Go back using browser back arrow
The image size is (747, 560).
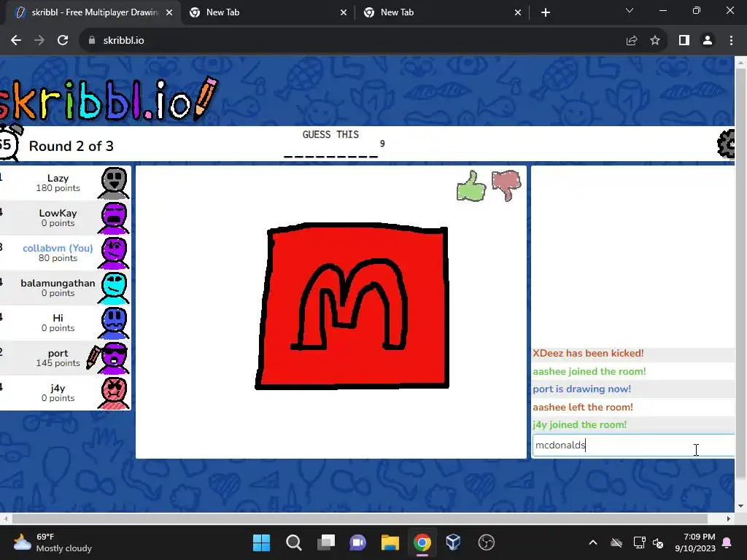tap(16, 41)
